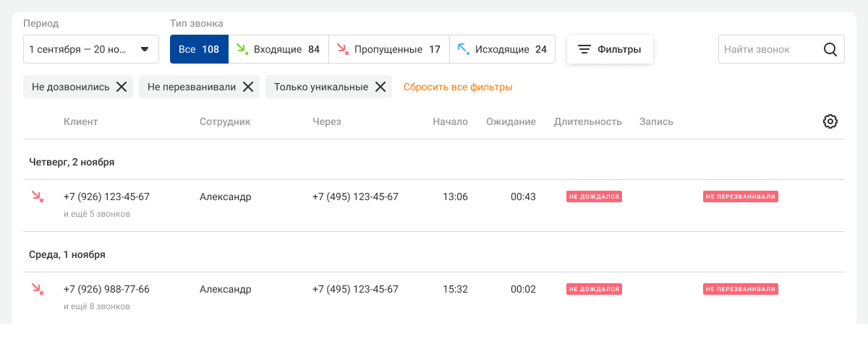Show "Пропущенные 17" missed calls
Screen dimensions: 868x341
[389, 50]
